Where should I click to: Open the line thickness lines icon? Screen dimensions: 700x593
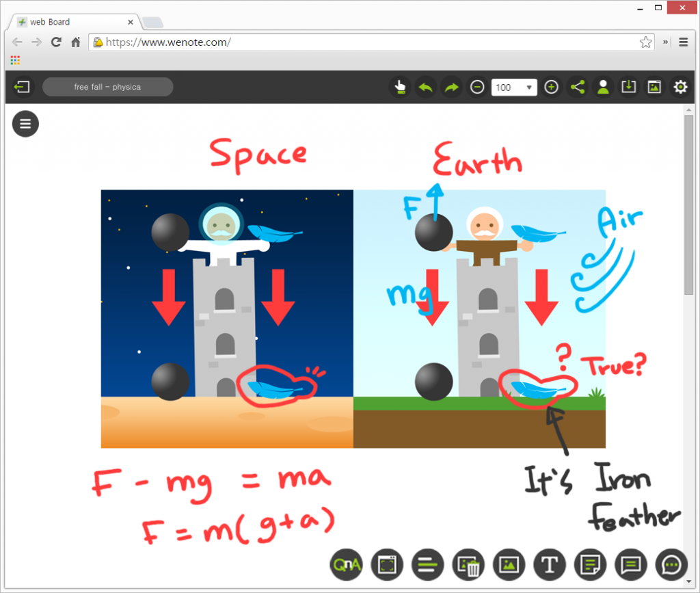[x=428, y=565]
